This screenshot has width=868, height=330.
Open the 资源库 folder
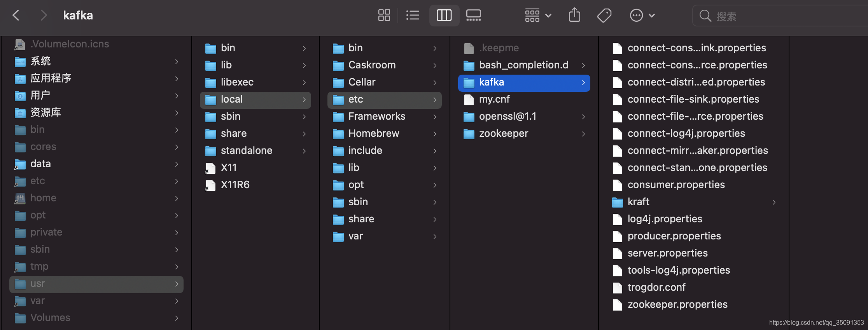[96, 113]
